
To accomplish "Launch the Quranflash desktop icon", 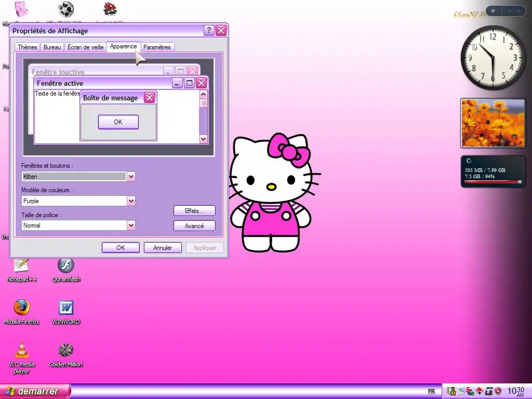I will [x=66, y=271].
